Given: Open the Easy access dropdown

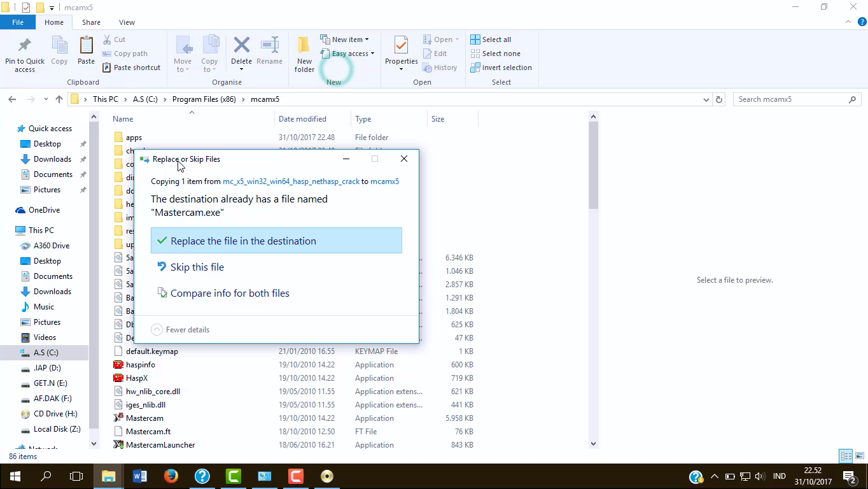Looking at the screenshot, I should coord(347,53).
